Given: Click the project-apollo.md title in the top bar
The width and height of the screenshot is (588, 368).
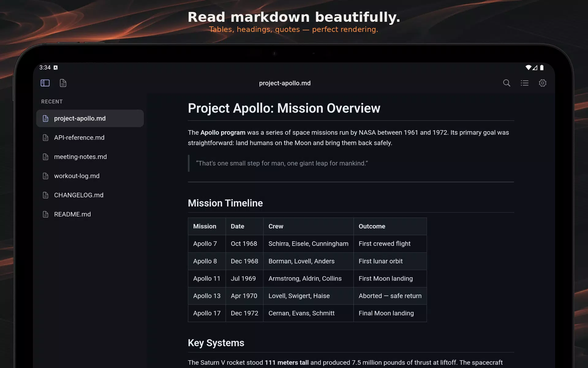Looking at the screenshot, I should 285,83.
